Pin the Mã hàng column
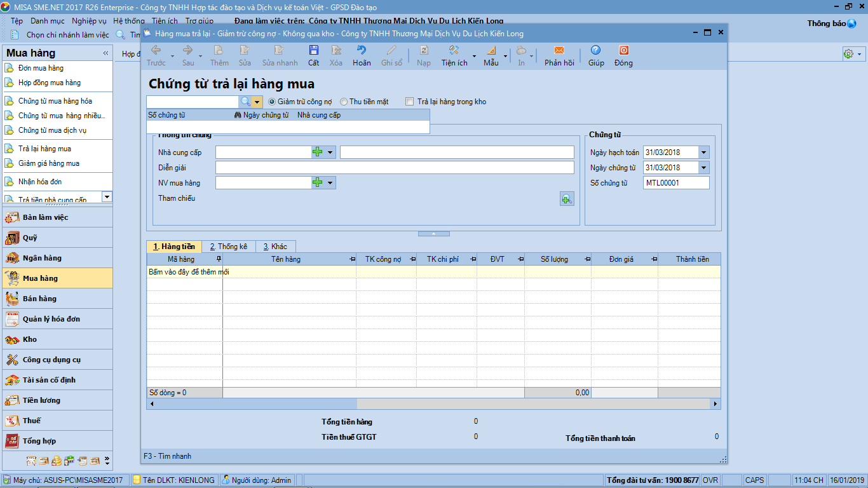The width and height of the screenshot is (868, 488). point(219,259)
